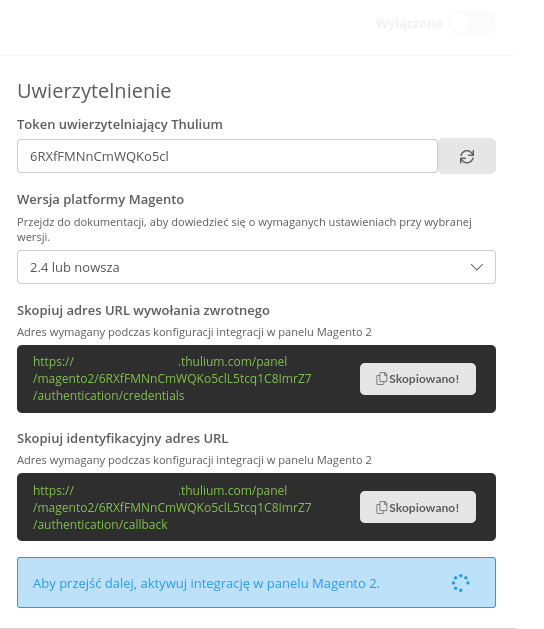Select the authentication/credentials URL text
Viewport: 544px width, 629px height.
(x=172, y=379)
